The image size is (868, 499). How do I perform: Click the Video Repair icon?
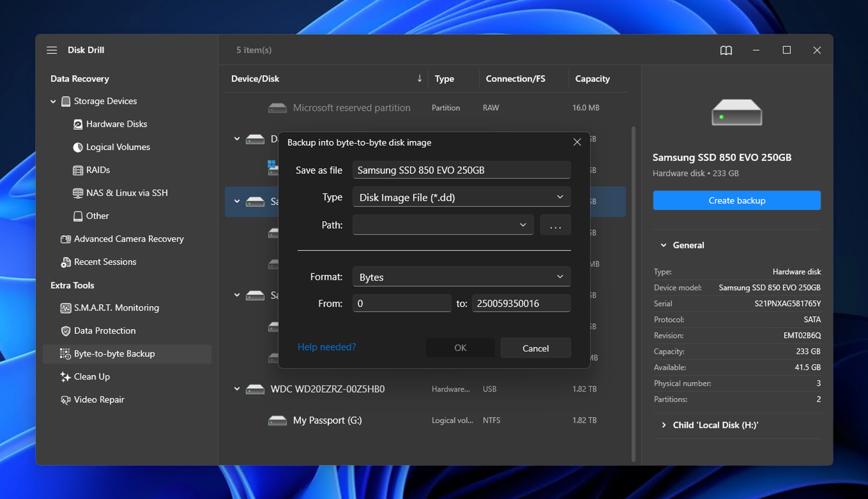(65, 399)
